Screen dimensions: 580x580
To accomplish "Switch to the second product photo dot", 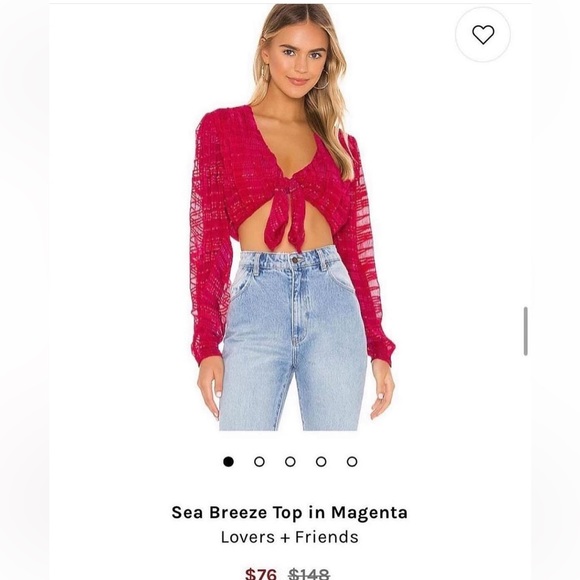I will (x=259, y=462).
